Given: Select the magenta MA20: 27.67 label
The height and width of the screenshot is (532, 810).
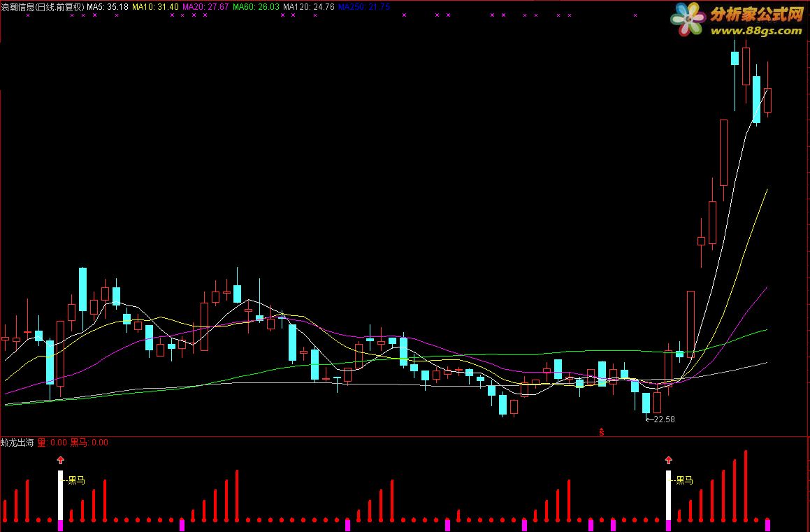Looking at the screenshot, I should point(205,7).
